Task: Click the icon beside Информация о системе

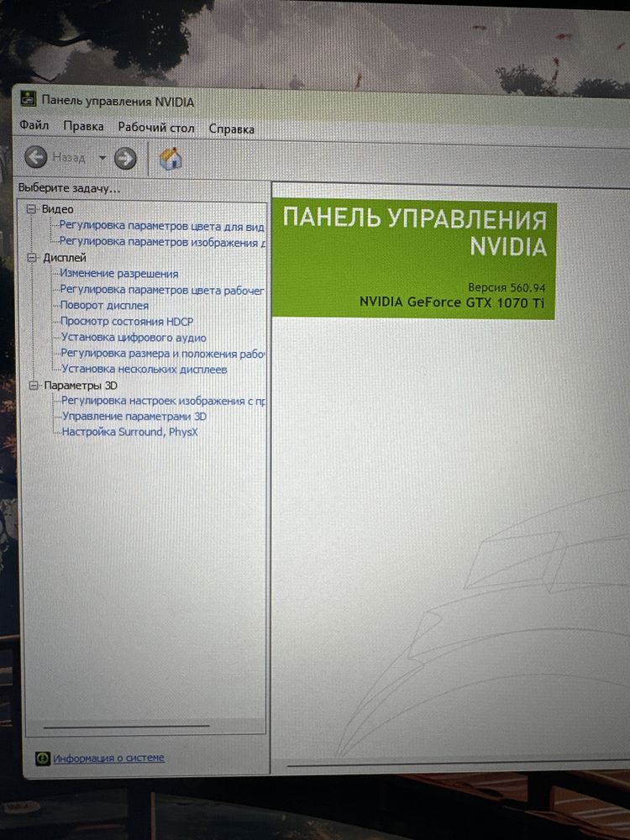Action: tap(42, 758)
